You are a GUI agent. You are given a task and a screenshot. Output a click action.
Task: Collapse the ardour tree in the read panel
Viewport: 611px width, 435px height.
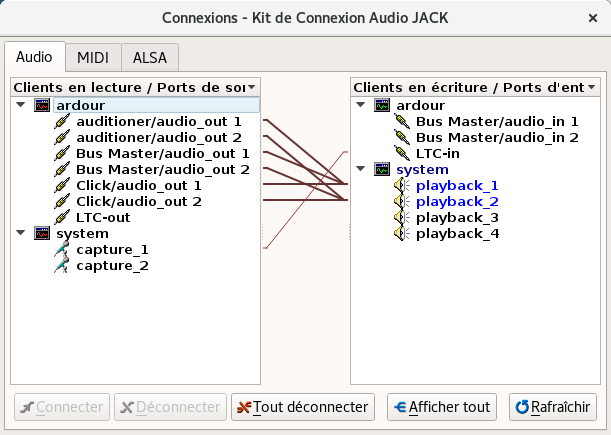(x=21, y=105)
